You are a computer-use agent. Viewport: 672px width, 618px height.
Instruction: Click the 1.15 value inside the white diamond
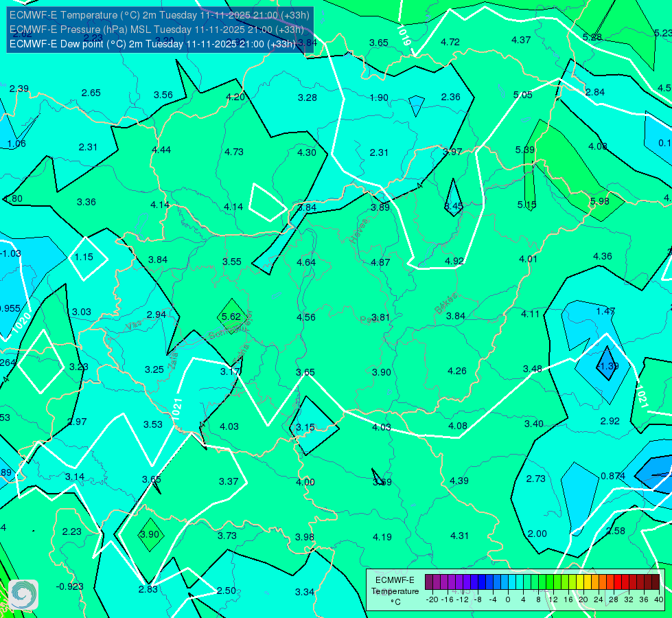(x=84, y=257)
